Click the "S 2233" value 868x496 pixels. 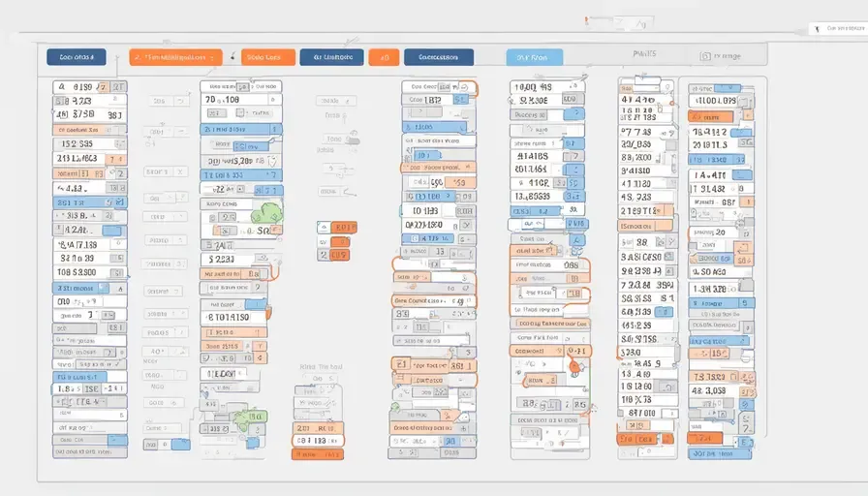click(222, 259)
